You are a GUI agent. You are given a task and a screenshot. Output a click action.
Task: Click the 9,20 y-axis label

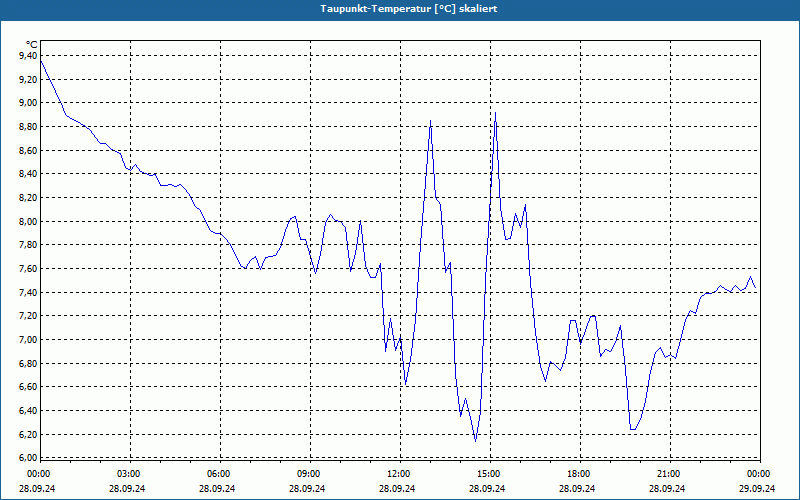pyautogui.click(x=29, y=79)
